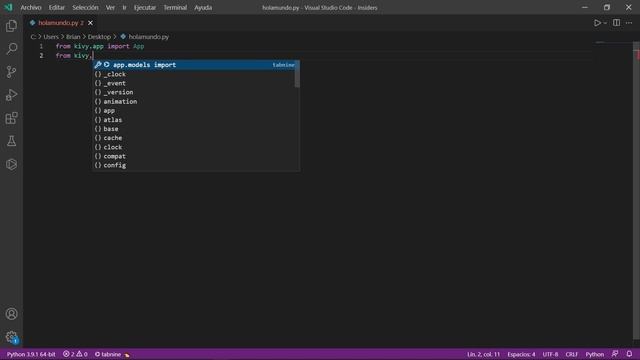Run Python file with play button
Image resolution: width=640 pixels, height=360 pixels.
(597, 23)
